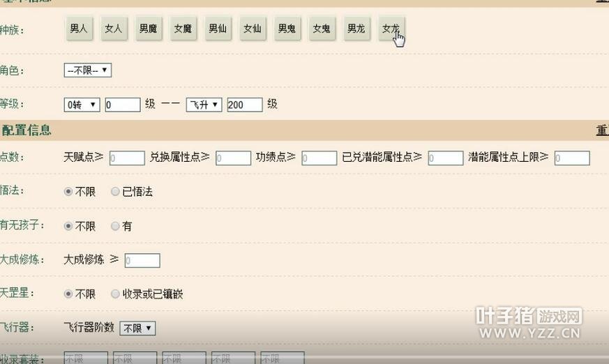
Task: Select the 男人 race button
Action: (79, 29)
